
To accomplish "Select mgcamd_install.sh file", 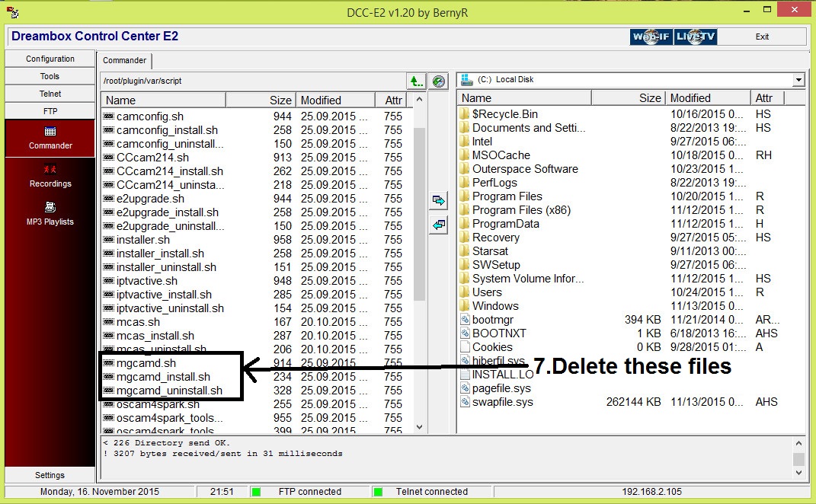I will [163, 377].
